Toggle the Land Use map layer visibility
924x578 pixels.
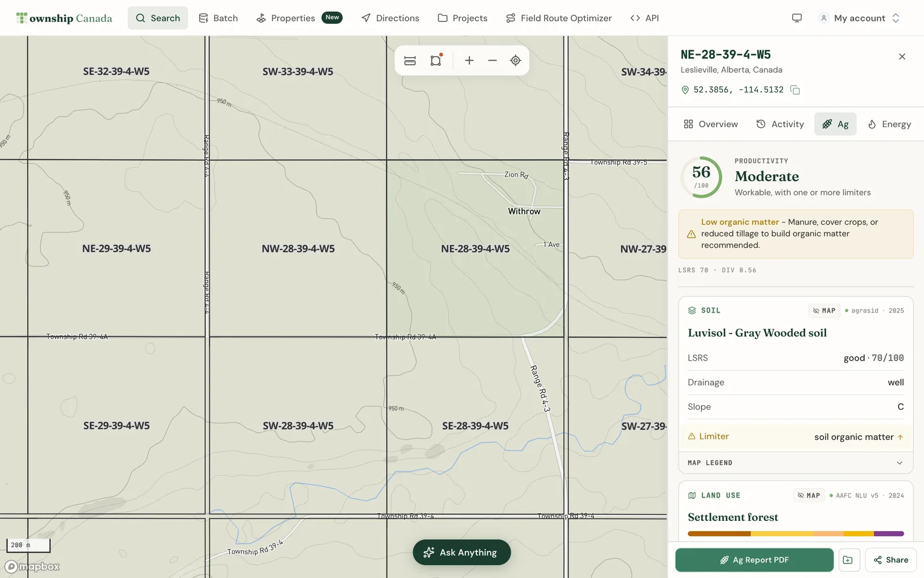(x=808, y=495)
